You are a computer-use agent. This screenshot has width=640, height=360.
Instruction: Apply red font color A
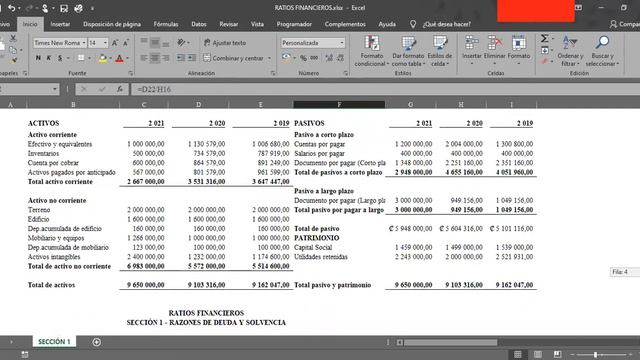click(119, 58)
